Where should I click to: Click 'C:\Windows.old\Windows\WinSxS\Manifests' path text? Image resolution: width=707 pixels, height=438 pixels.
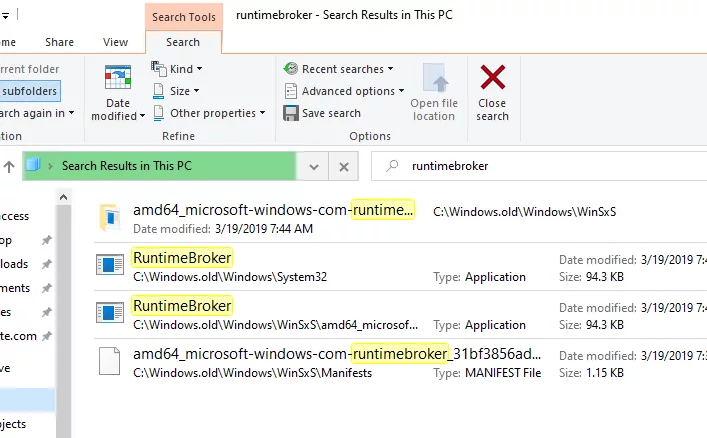252,373
